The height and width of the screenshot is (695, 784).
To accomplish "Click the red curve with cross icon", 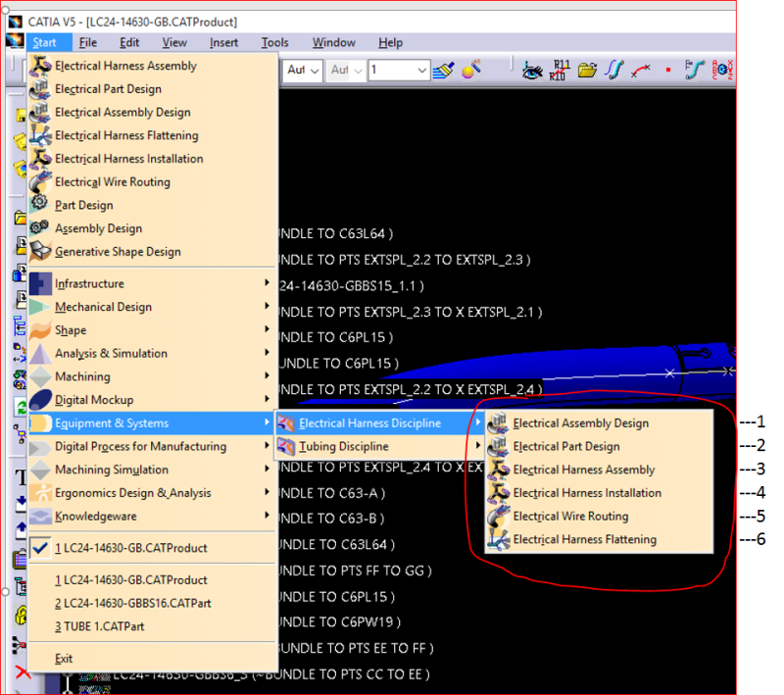I will [641, 71].
